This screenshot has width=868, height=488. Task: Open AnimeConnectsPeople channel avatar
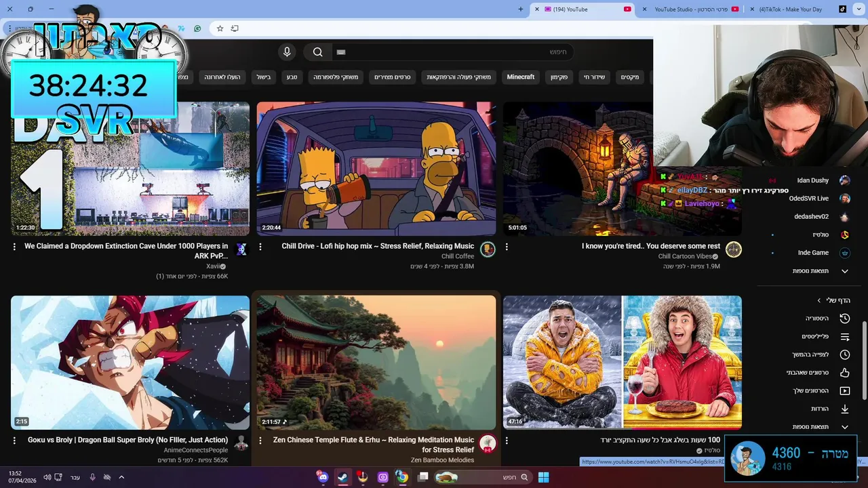241,443
